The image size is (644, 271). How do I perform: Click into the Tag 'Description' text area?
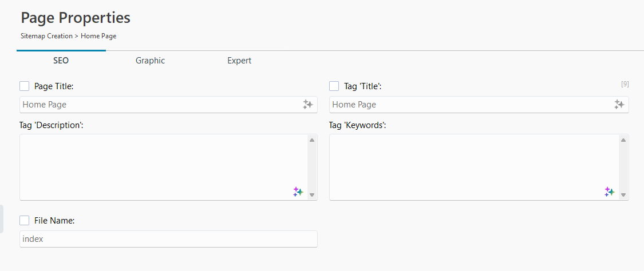coord(160,166)
